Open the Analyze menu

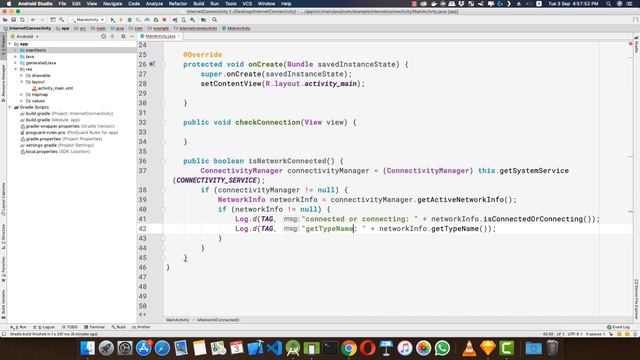click(154, 4)
